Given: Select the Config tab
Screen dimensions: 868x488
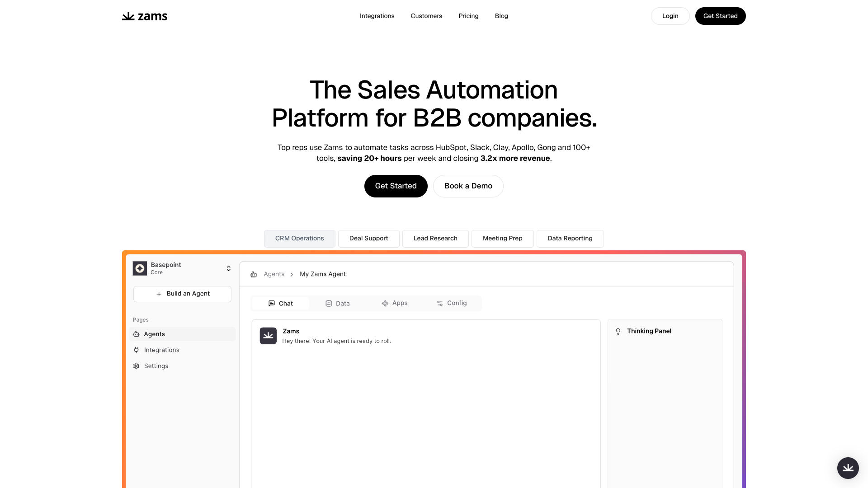Looking at the screenshot, I should (x=452, y=303).
